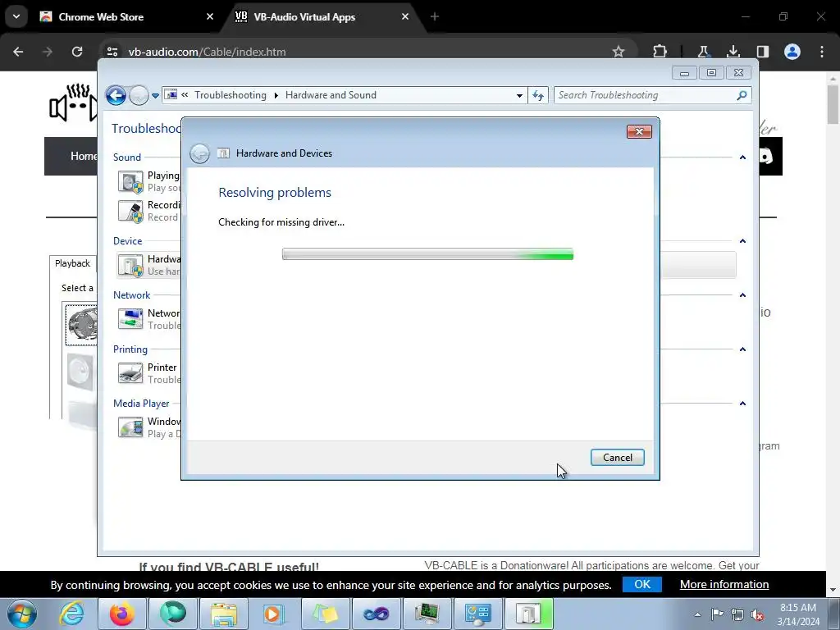Bookmark this page with the star
The width and height of the screenshot is (840, 630).
[619, 52]
